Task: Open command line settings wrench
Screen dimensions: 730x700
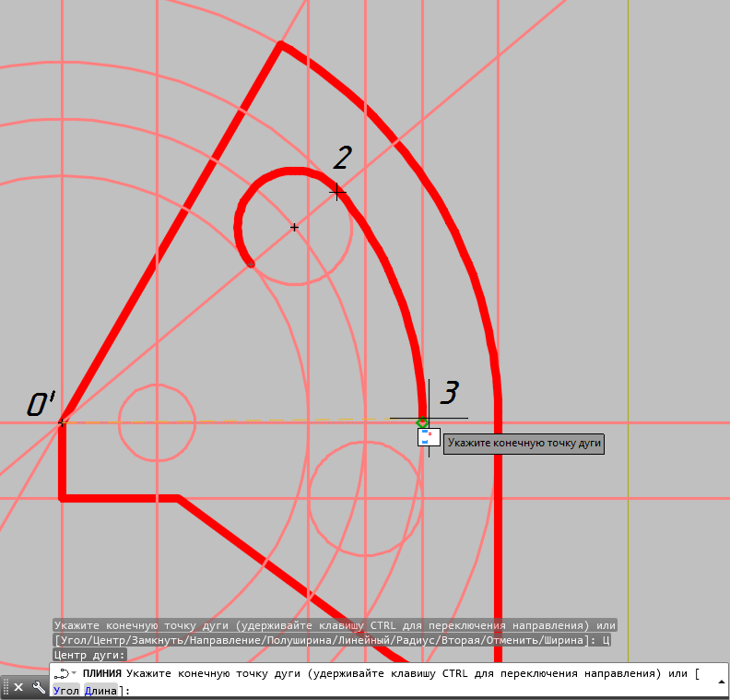Action: [39, 687]
